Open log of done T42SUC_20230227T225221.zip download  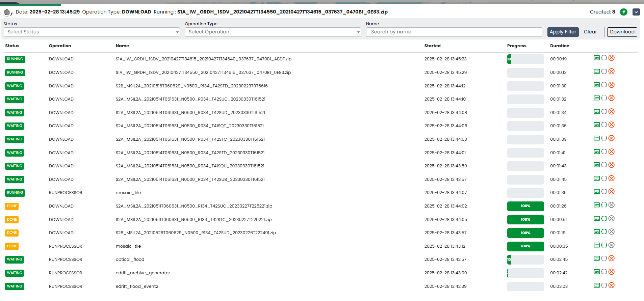coord(597,205)
